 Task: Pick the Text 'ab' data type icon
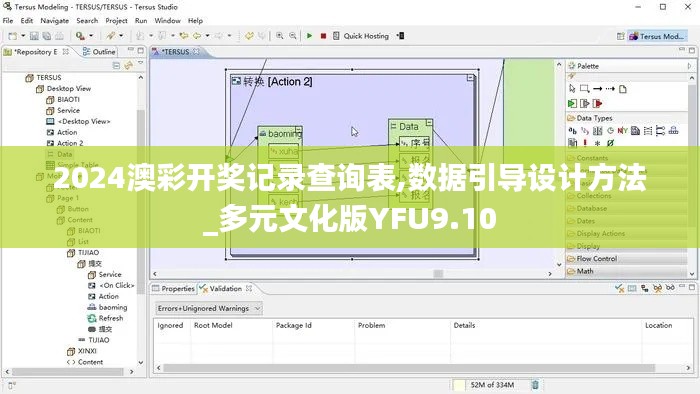coord(572,131)
